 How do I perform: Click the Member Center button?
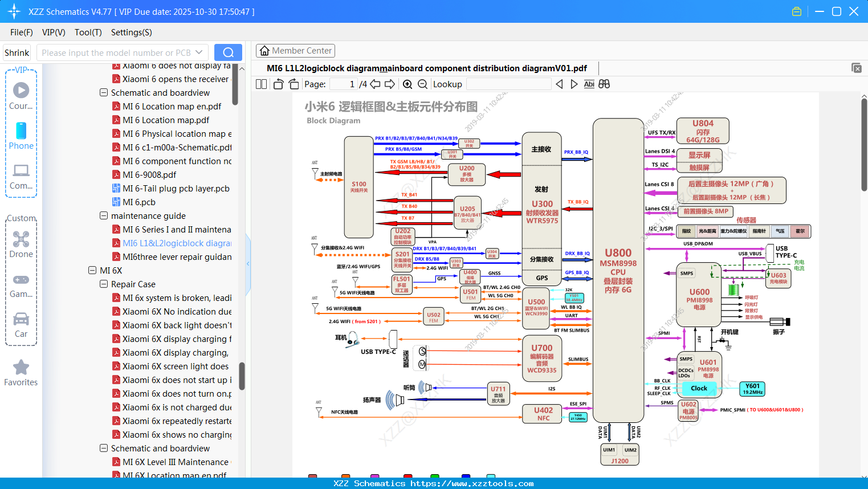[295, 50]
